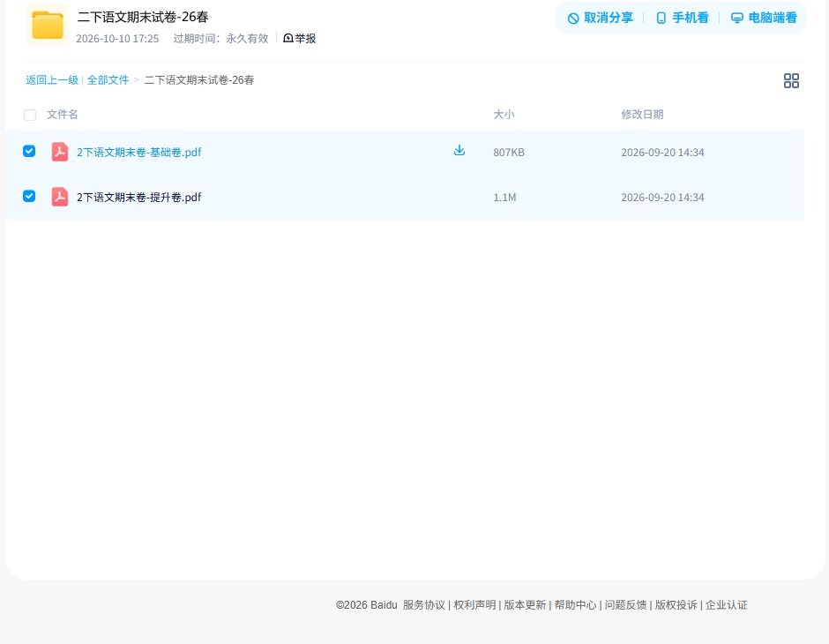This screenshot has height=644, width=829.
Task: Click 取消分享 to cancel sharing
Action: click(x=600, y=18)
